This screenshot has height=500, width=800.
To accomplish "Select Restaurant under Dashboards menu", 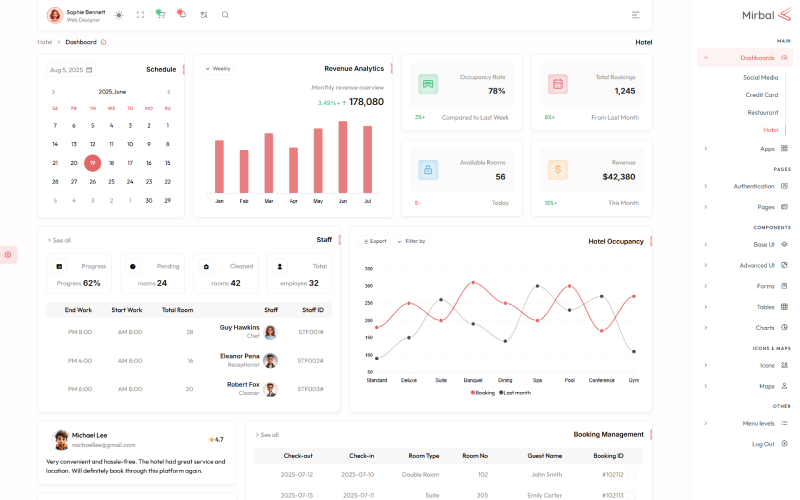I will 762,112.
